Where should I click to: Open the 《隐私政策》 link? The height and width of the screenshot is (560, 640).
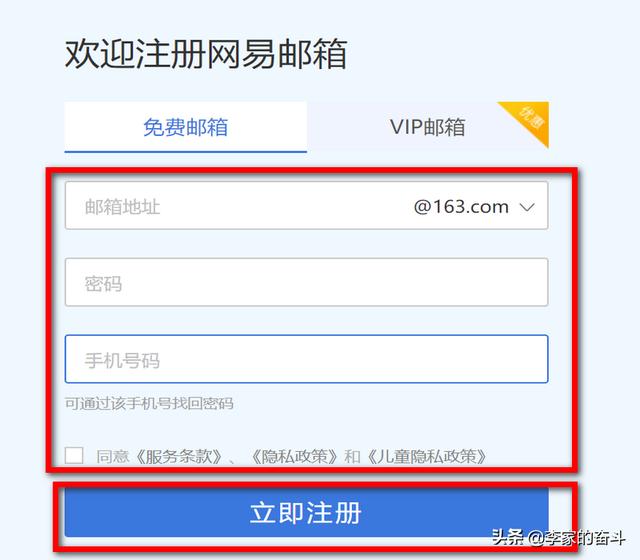pos(295,456)
